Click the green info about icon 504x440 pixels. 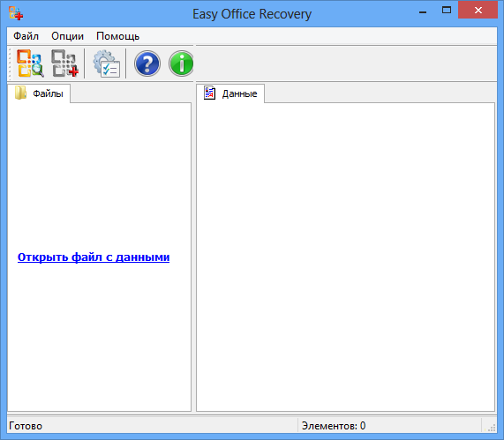coord(181,63)
